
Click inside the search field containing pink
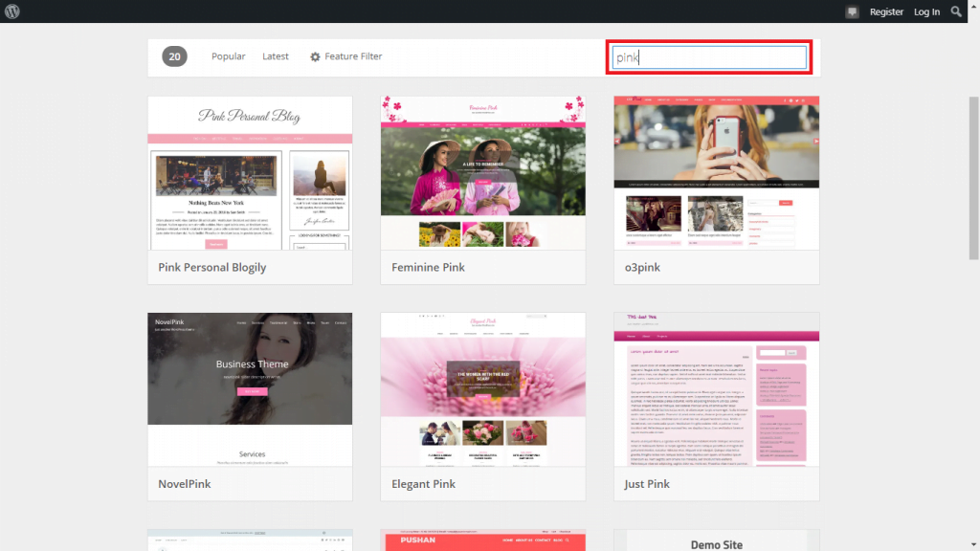point(708,57)
